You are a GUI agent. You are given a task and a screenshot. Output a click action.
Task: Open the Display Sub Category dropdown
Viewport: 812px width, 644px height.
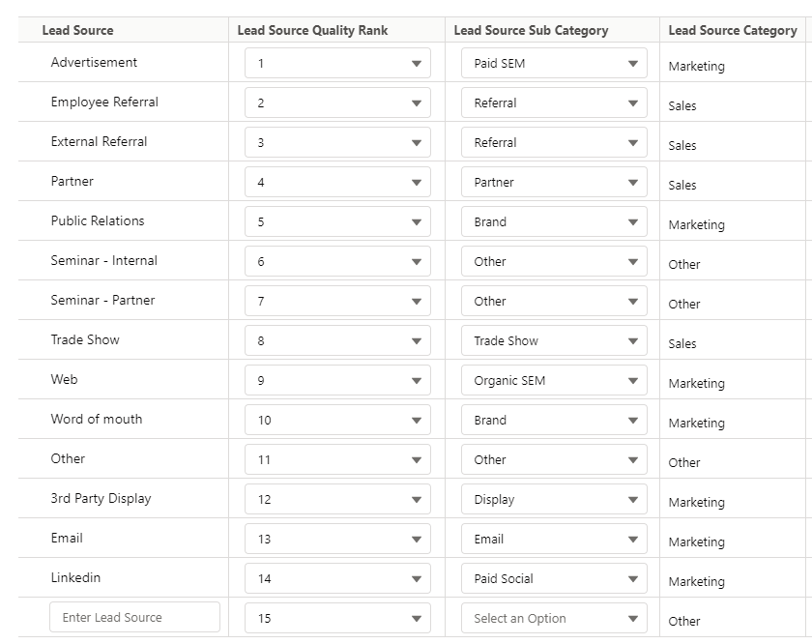[553, 500]
